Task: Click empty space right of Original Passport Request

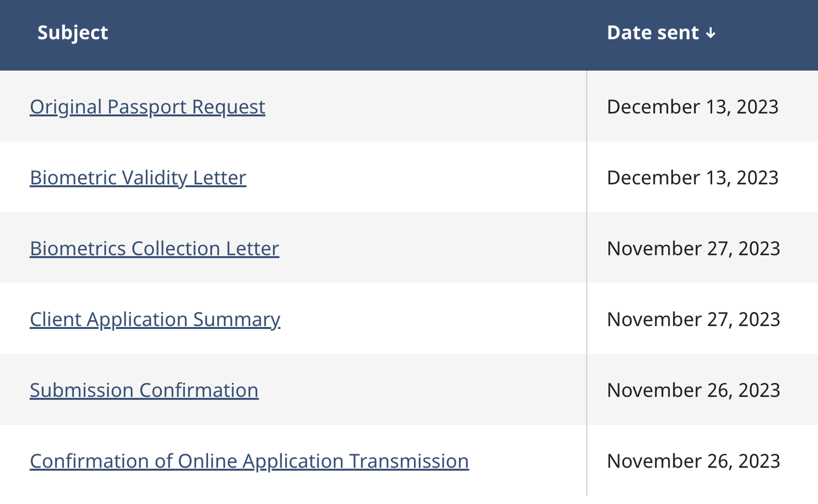Action: pos(425,107)
